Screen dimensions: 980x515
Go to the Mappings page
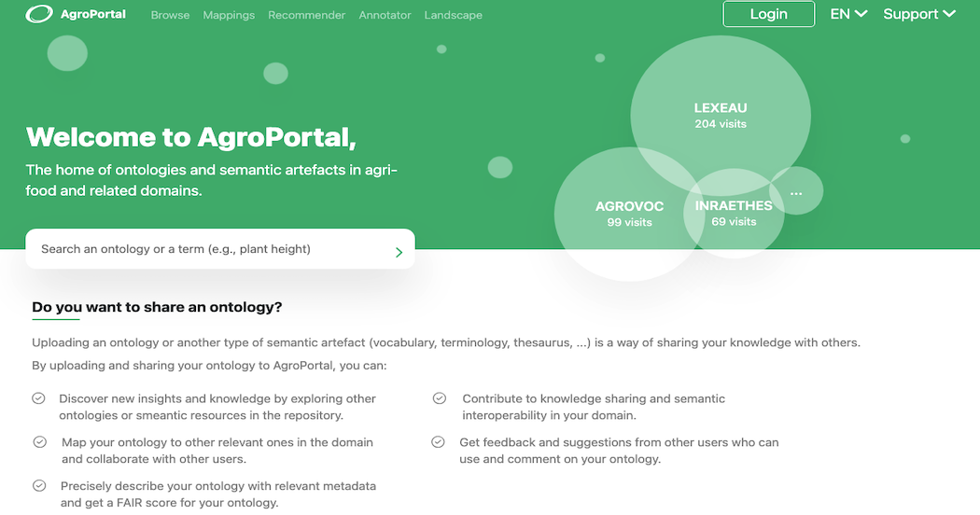(229, 15)
